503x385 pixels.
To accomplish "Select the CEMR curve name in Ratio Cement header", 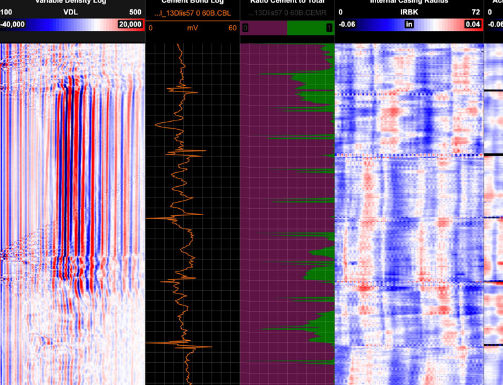I will click(x=287, y=13).
